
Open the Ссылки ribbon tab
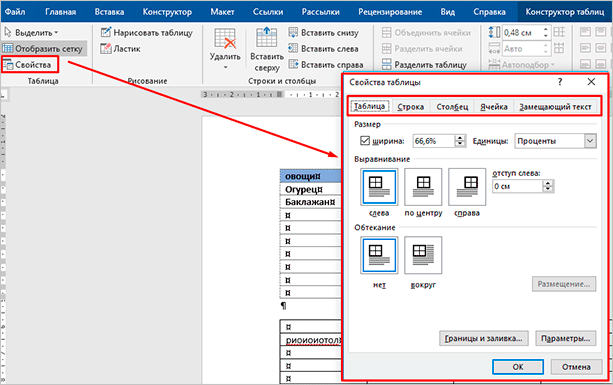coord(268,12)
